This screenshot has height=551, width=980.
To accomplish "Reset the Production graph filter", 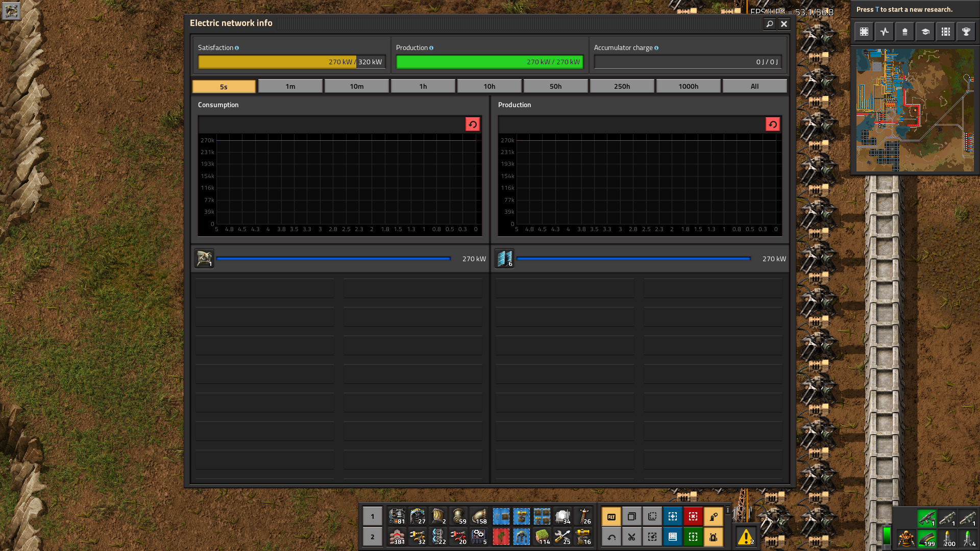I will pyautogui.click(x=773, y=124).
